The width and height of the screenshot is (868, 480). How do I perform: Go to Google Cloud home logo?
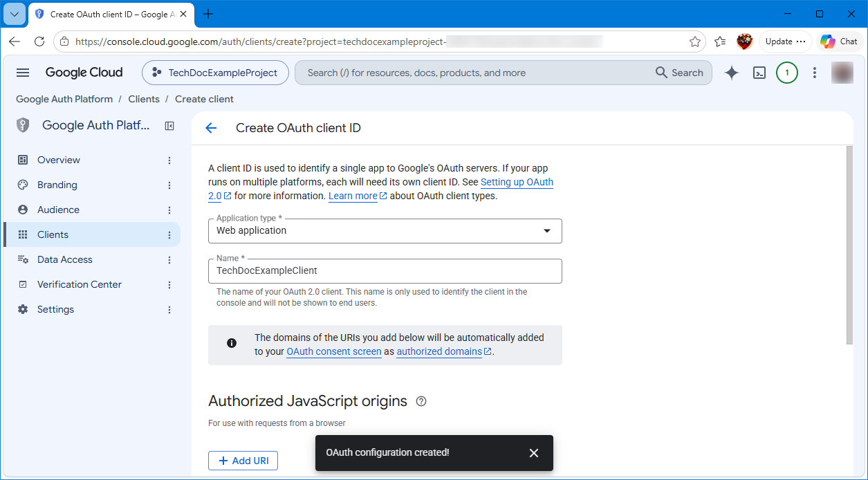tap(84, 73)
